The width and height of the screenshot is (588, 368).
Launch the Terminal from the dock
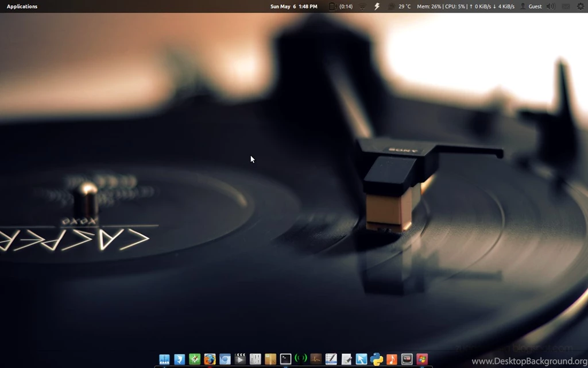(x=286, y=359)
